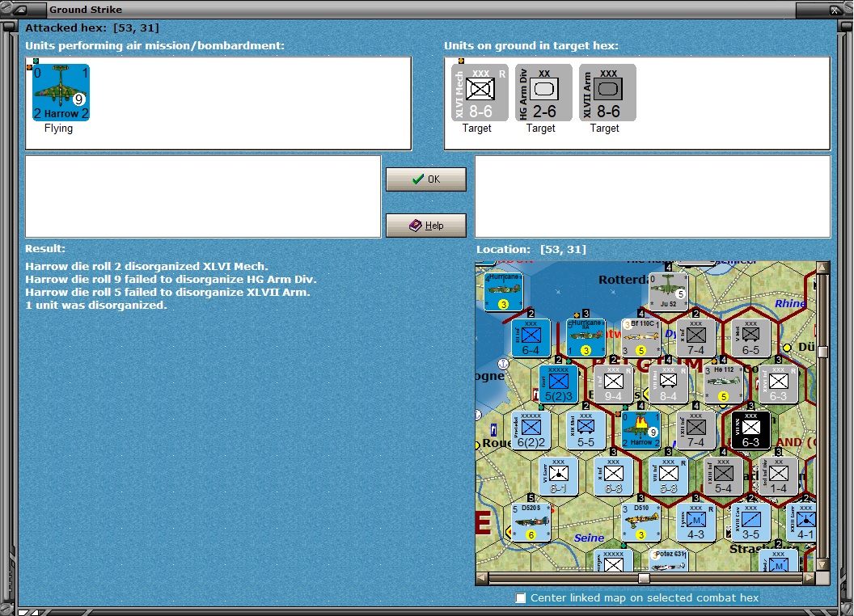Click the black VII SS 6-3 counter
Screen dimensions: 854x616
(750, 430)
